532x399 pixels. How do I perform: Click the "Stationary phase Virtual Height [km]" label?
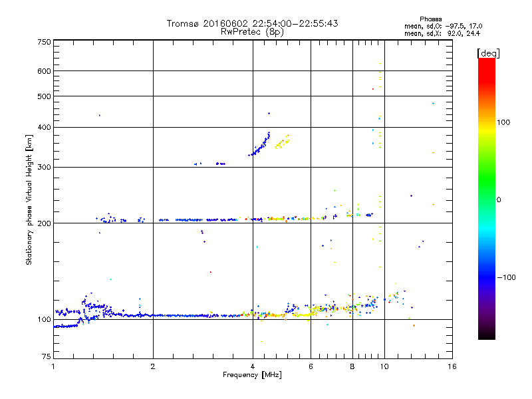pyautogui.click(x=29, y=200)
